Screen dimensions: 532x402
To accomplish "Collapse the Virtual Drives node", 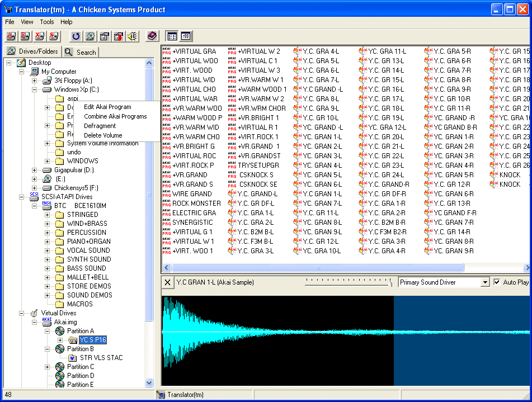I will (21, 313).
